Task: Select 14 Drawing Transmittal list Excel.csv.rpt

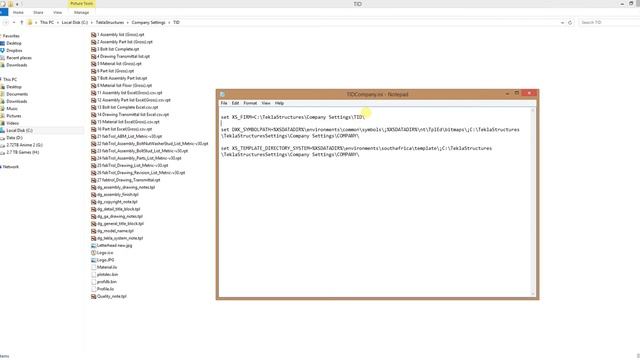Action: 133,115
